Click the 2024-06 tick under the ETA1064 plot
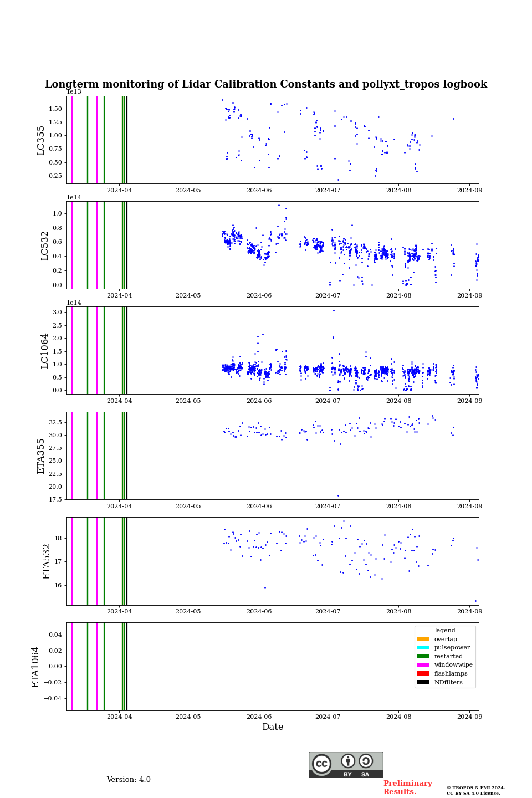This screenshot has height=798, width=532. (259, 717)
